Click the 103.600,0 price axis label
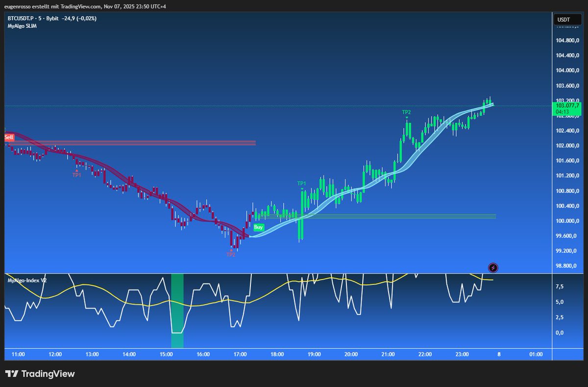Screen dimensions: 588x387 click(567, 86)
